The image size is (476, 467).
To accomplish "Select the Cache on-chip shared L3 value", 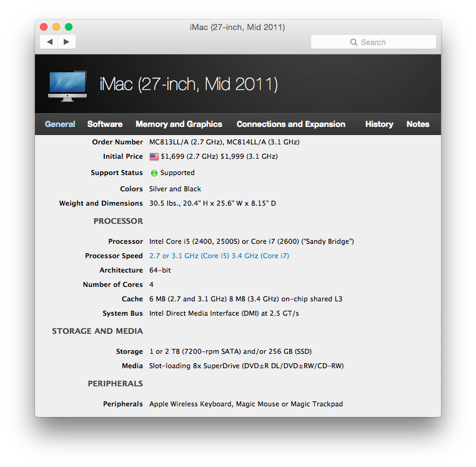I will (x=245, y=299).
